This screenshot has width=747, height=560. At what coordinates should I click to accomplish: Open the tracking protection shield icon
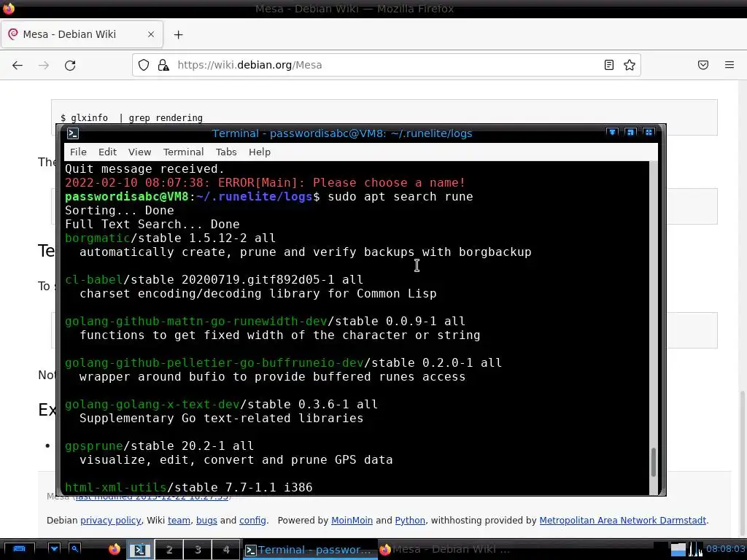pyautogui.click(x=144, y=65)
